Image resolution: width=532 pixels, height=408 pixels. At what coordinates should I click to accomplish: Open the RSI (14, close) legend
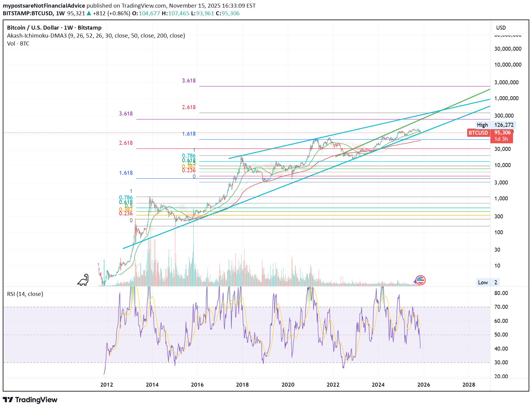[25, 294]
